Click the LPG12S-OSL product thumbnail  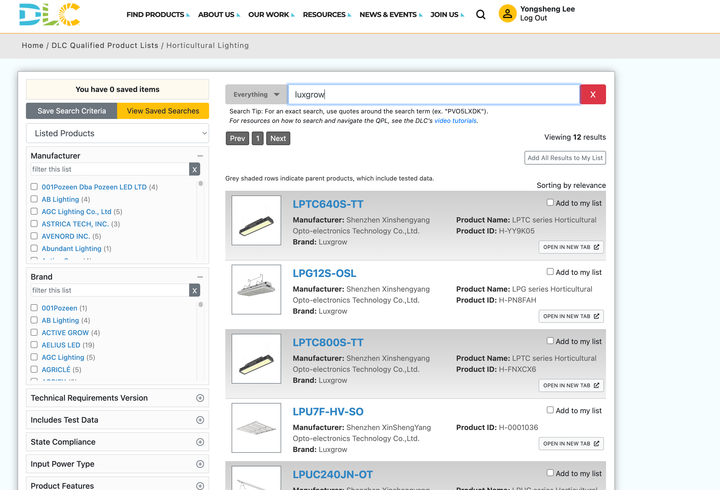[x=256, y=289]
